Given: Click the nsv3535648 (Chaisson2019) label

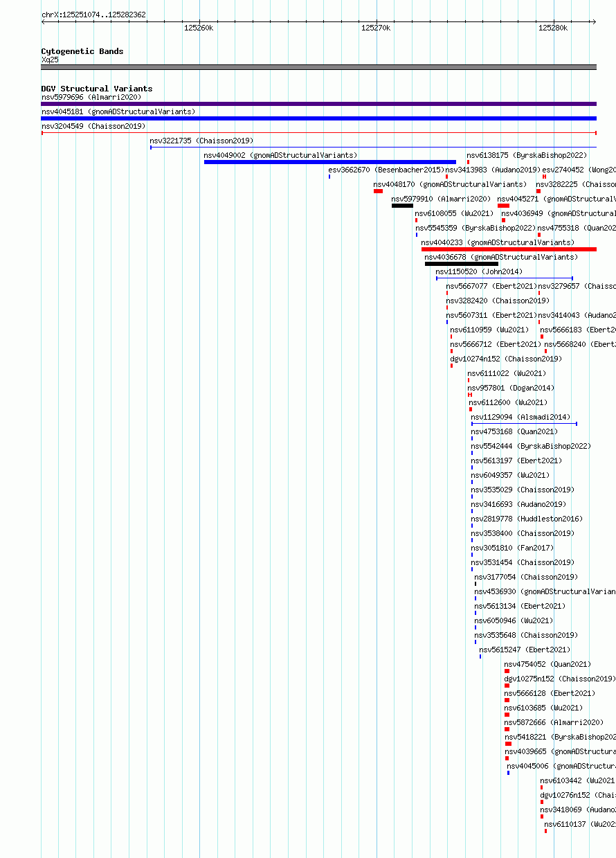Looking at the screenshot, I should point(526,635).
